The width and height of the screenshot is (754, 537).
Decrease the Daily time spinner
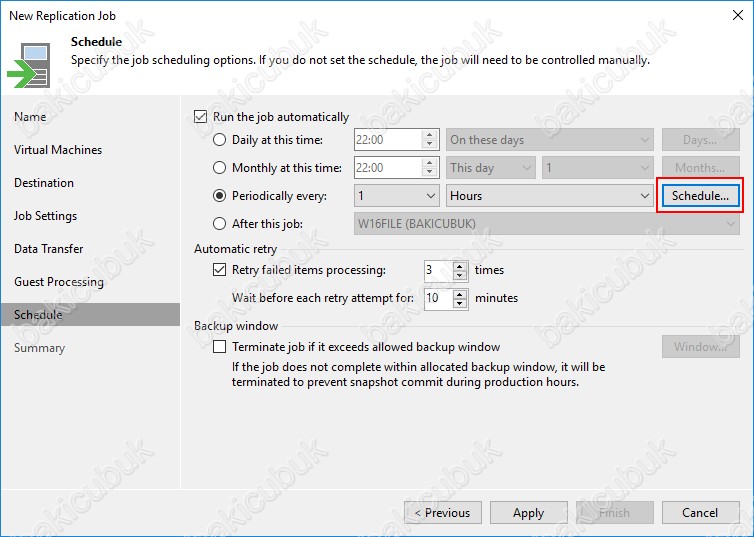429,145
